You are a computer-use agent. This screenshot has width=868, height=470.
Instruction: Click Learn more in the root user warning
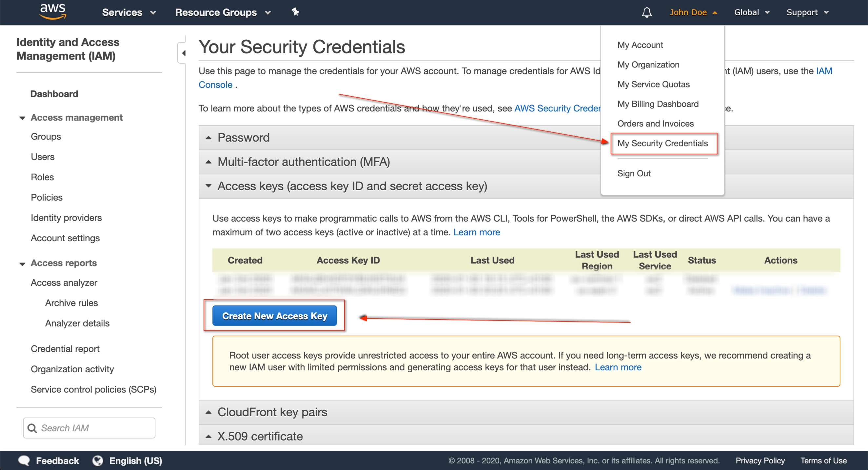tap(618, 367)
